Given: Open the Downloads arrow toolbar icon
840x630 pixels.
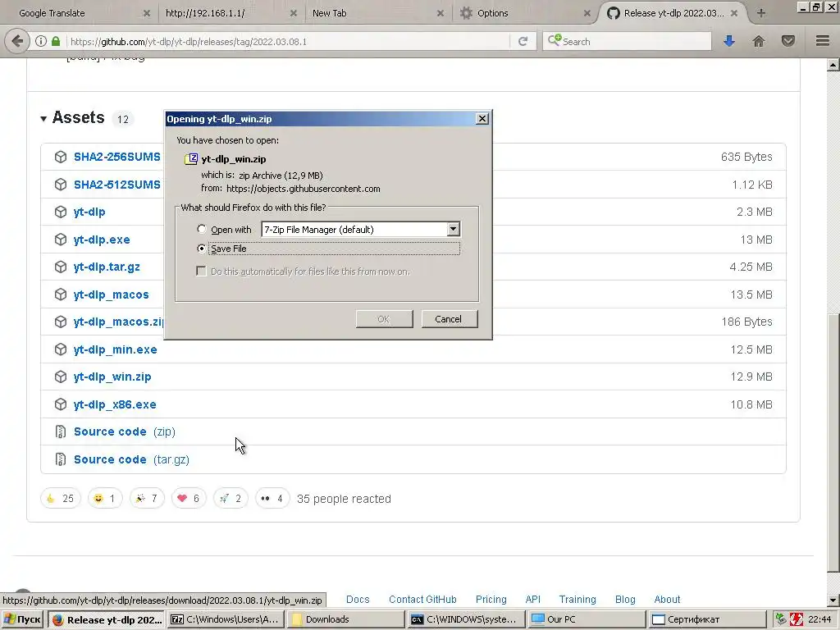Looking at the screenshot, I should [x=729, y=41].
